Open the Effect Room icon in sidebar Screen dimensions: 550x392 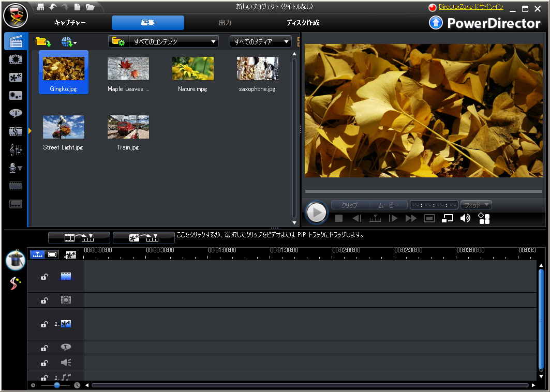[16, 59]
